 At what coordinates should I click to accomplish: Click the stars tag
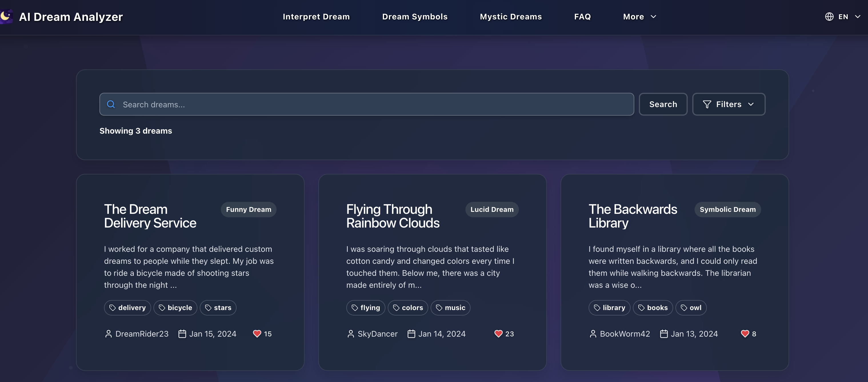click(x=218, y=307)
